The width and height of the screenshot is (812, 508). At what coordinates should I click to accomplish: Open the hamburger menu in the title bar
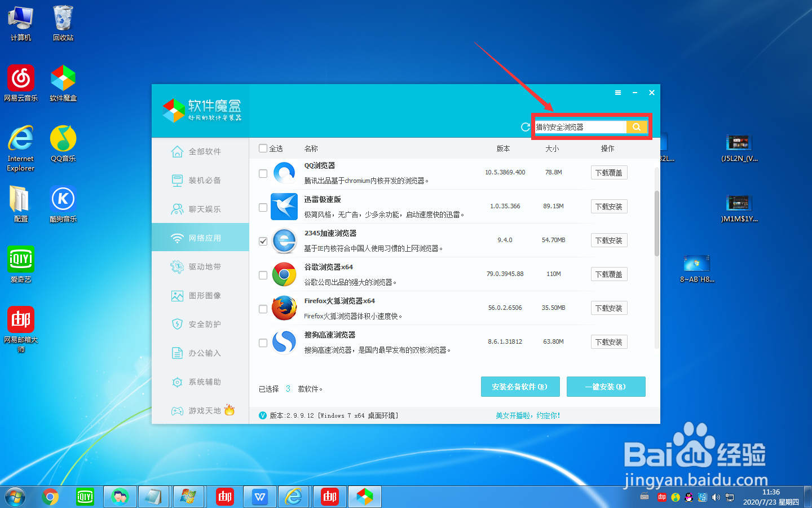(x=618, y=93)
